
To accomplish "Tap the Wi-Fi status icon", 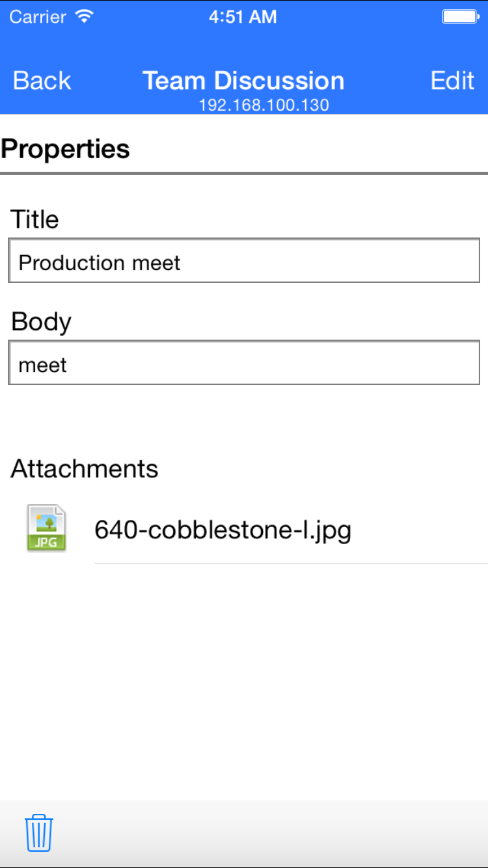I will [84, 16].
